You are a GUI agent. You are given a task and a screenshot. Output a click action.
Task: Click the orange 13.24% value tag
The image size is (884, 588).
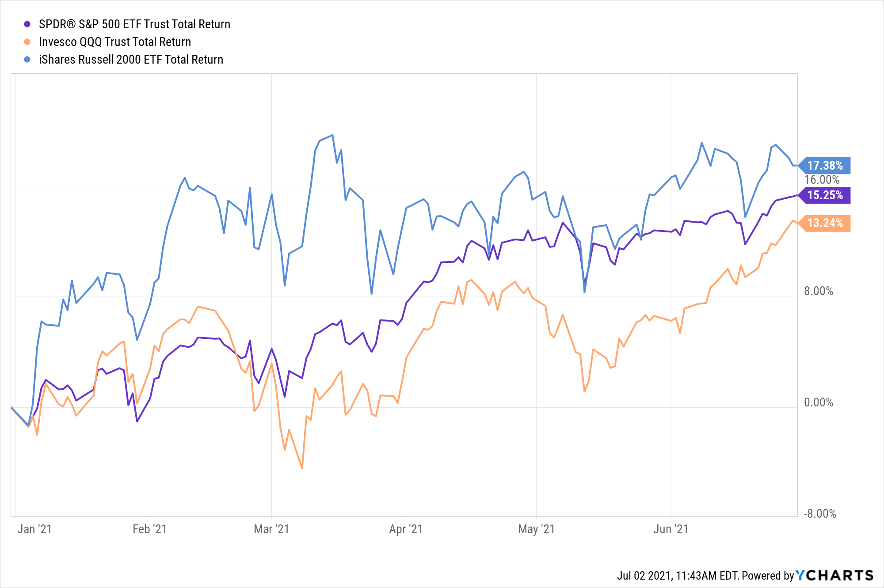pos(825,223)
